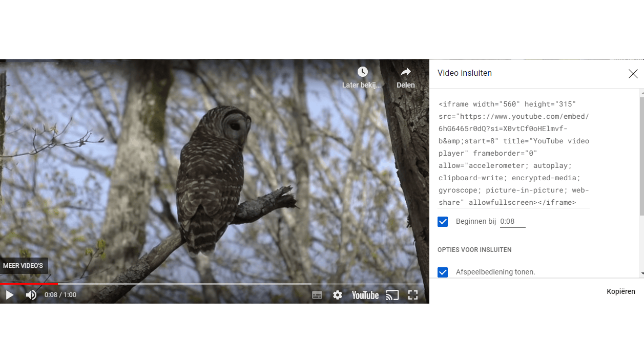644x362 pixels.
Task: Click the embed panel scrollbar
Action: click(641, 156)
